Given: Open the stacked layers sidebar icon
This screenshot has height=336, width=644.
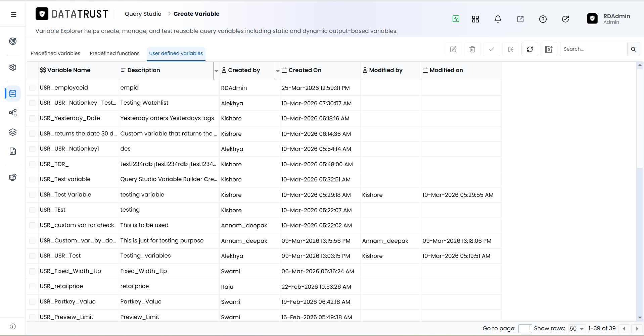Looking at the screenshot, I should (13, 132).
